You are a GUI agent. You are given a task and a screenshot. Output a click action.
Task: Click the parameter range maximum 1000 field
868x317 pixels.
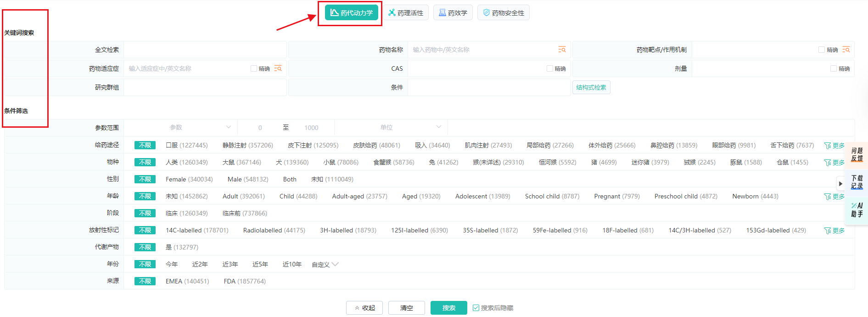(x=311, y=128)
